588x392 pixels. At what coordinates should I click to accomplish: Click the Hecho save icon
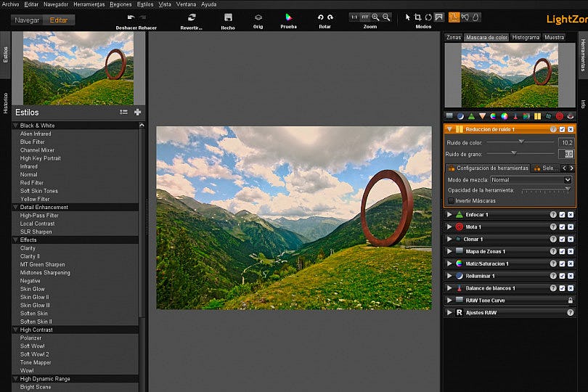(228, 17)
